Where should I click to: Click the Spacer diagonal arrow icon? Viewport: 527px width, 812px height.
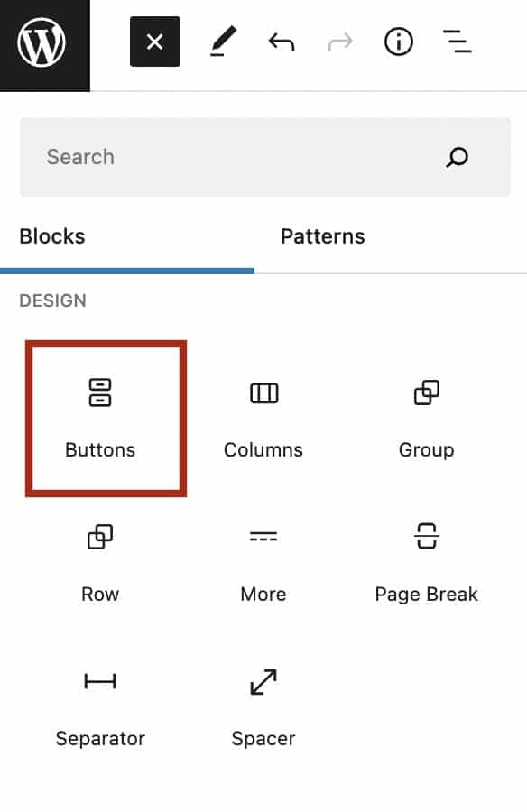tap(263, 682)
